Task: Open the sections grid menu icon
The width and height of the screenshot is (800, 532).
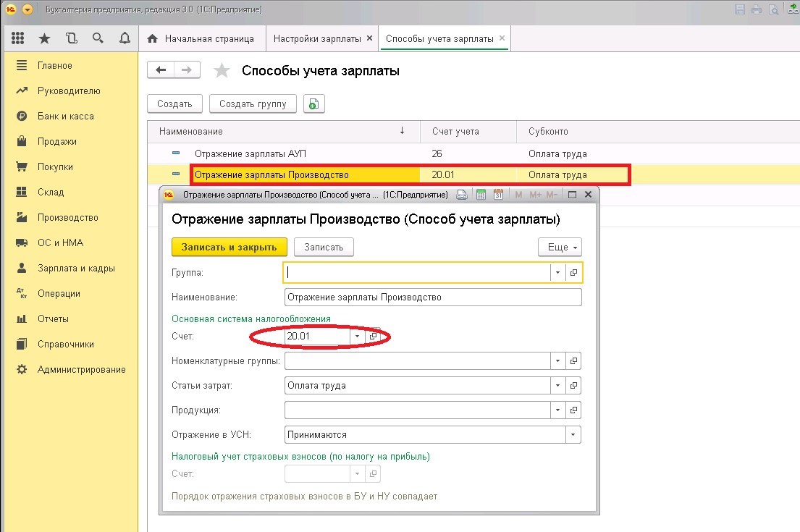Action: click(x=18, y=38)
